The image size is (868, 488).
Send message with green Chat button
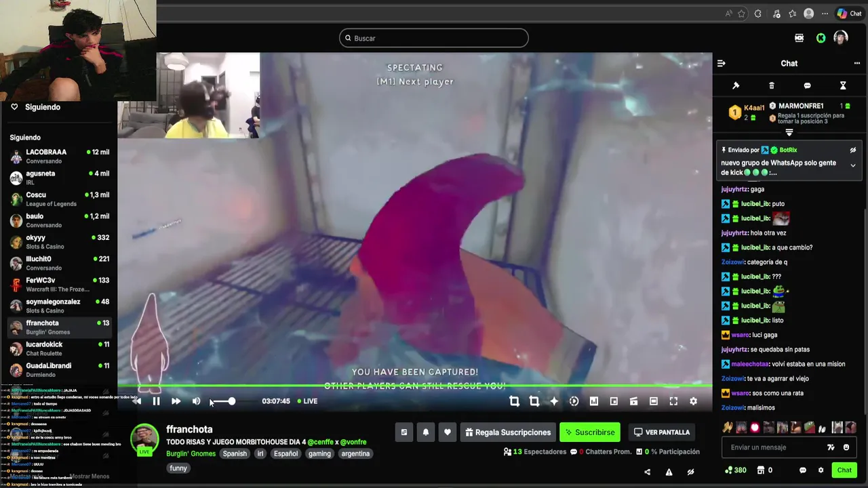click(844, 470)
